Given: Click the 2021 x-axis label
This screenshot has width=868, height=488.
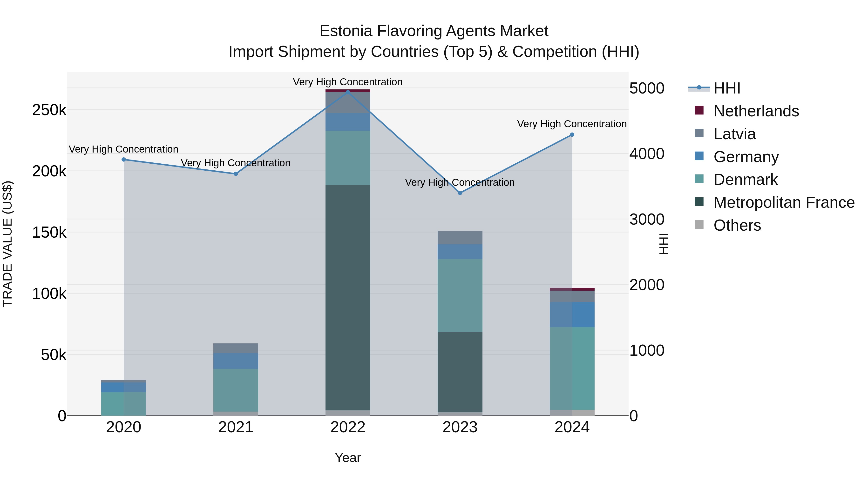Looking at the screenshot, I should [236, 427].
